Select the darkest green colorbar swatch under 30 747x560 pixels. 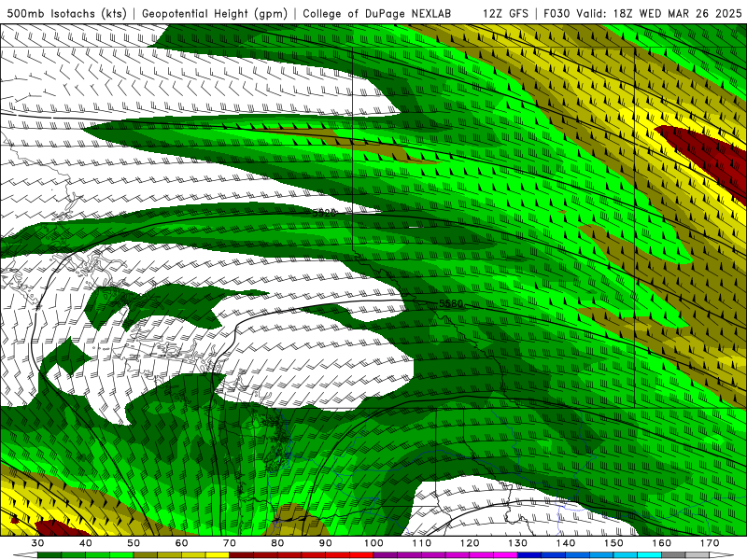(x=49, y=555)
